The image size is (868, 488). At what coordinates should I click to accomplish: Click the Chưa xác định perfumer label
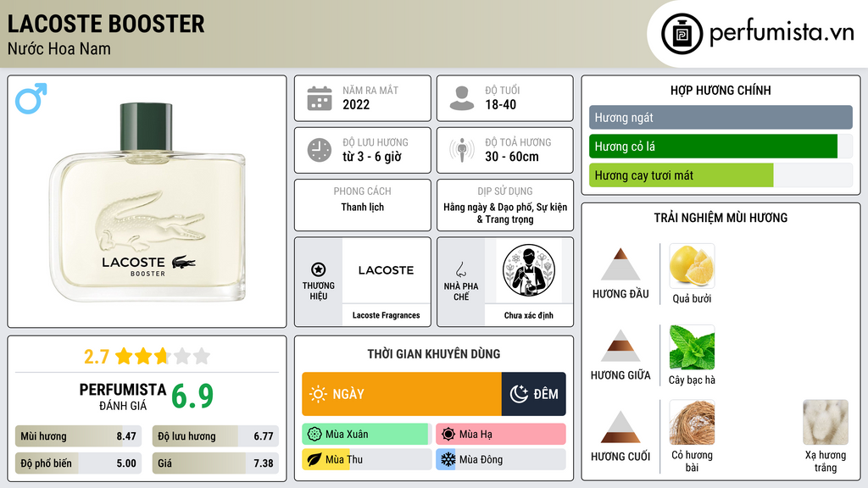529,315
